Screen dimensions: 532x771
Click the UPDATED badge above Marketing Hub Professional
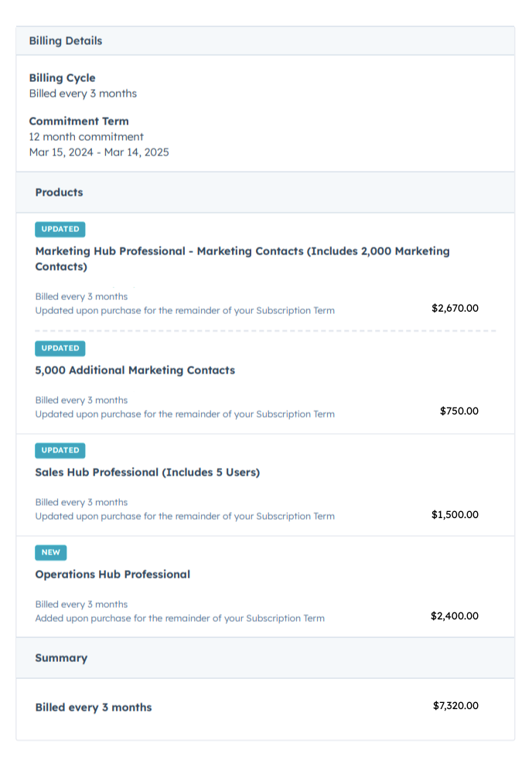click(60, 229)
